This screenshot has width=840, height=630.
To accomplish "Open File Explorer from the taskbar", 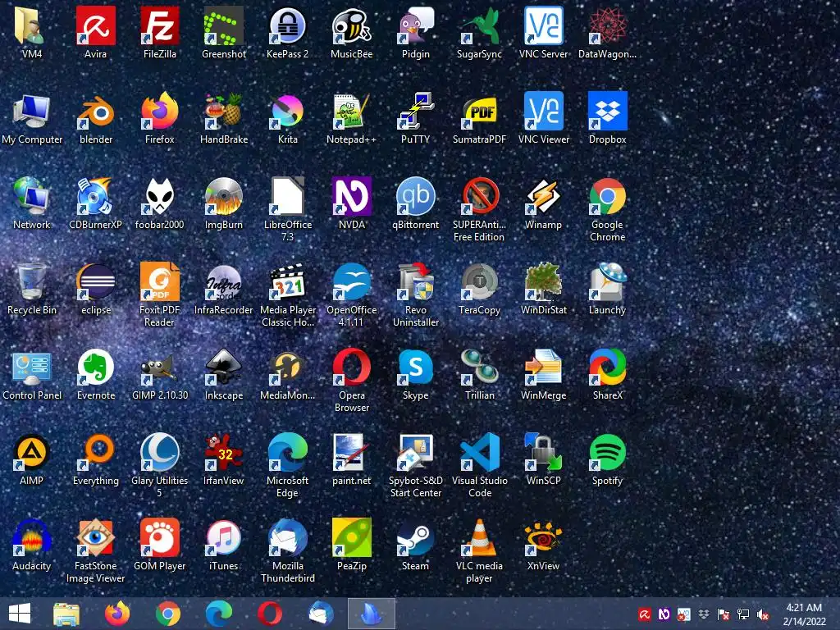I will [x=66, y=614].
